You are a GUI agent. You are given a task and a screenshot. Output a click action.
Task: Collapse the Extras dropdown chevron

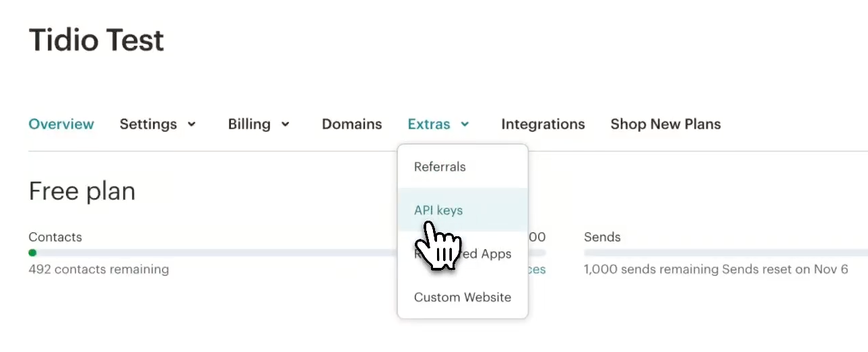[x=465, y=125]
